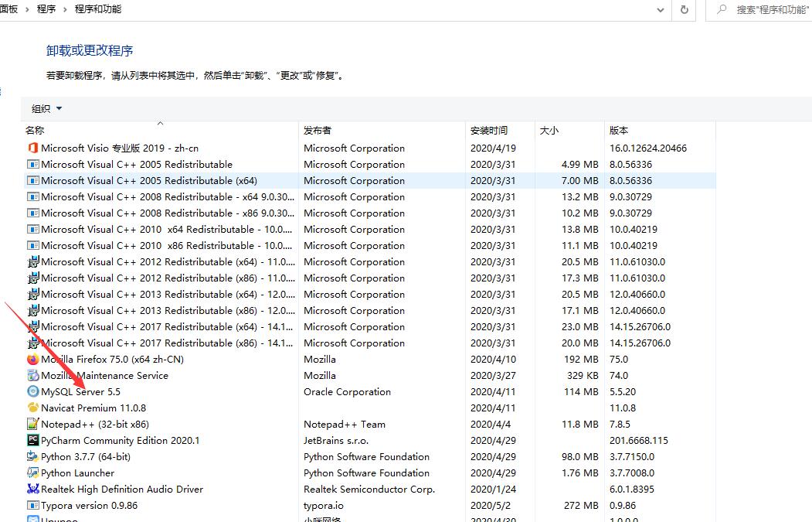Go to 程序 in breadcrumb path

(x=46, y=9)
